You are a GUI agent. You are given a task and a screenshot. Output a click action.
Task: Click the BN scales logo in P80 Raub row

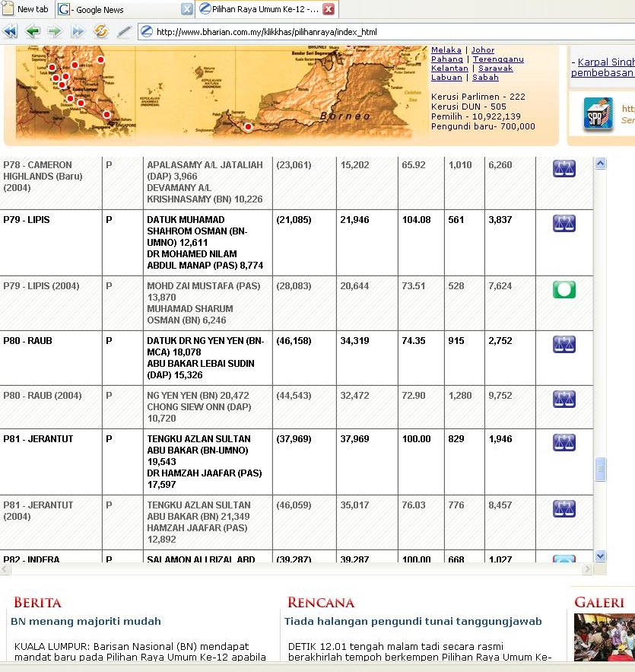pos(564,344)
